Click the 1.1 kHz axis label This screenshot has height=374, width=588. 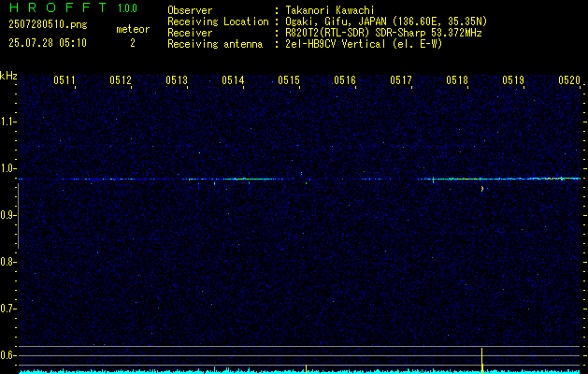(x=7, y=122)
